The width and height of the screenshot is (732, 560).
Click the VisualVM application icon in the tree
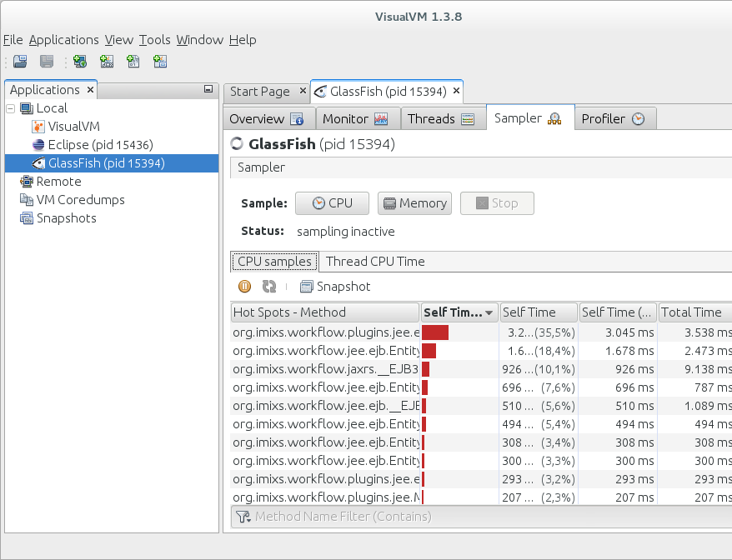click(38, 127)
